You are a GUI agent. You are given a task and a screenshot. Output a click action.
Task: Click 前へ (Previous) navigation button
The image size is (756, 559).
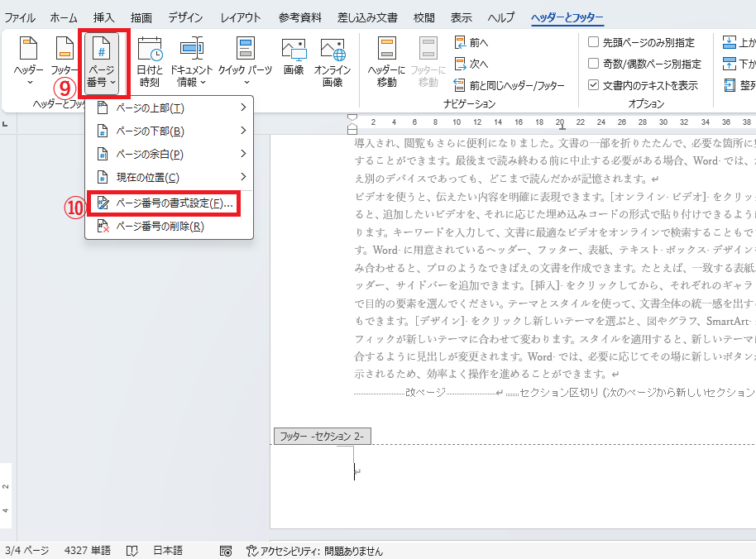471,43
